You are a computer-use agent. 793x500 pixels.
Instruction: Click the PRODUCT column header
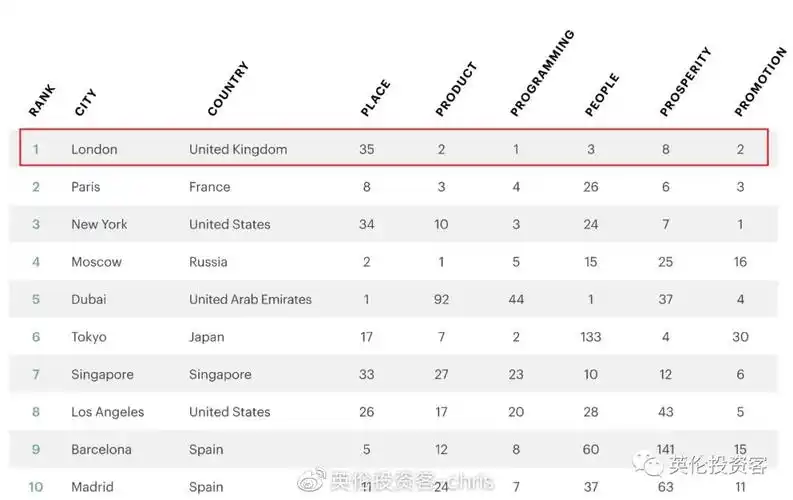(456, 90)
